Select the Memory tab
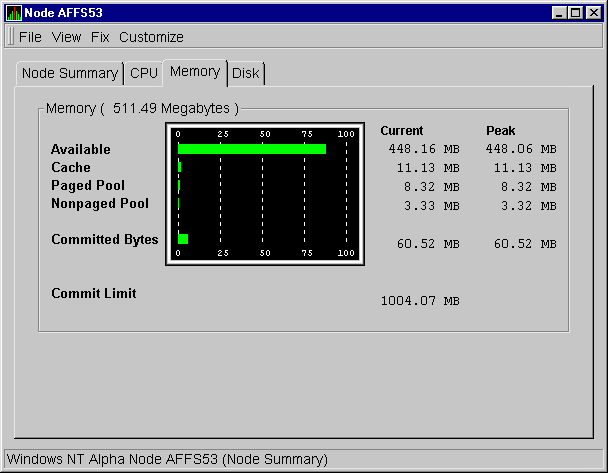This screenshot has height=473, width=608. pyautogui.click(x=194, y=71)
